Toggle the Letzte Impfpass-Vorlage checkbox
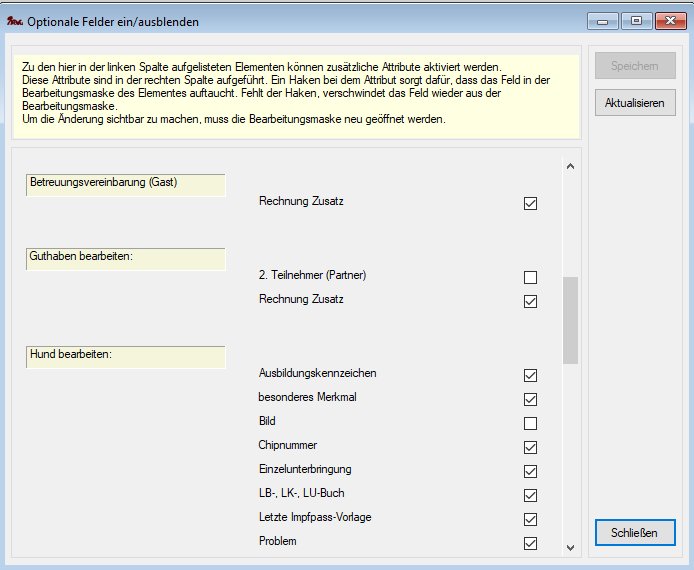Viewport: 694px width, 570px height. (x=530, y=519)
